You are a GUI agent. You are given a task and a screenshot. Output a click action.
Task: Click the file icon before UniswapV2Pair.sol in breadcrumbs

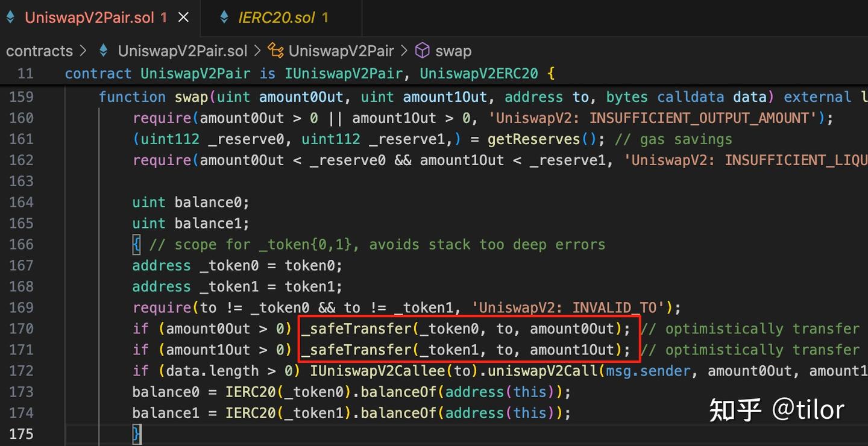coord(103,51)
